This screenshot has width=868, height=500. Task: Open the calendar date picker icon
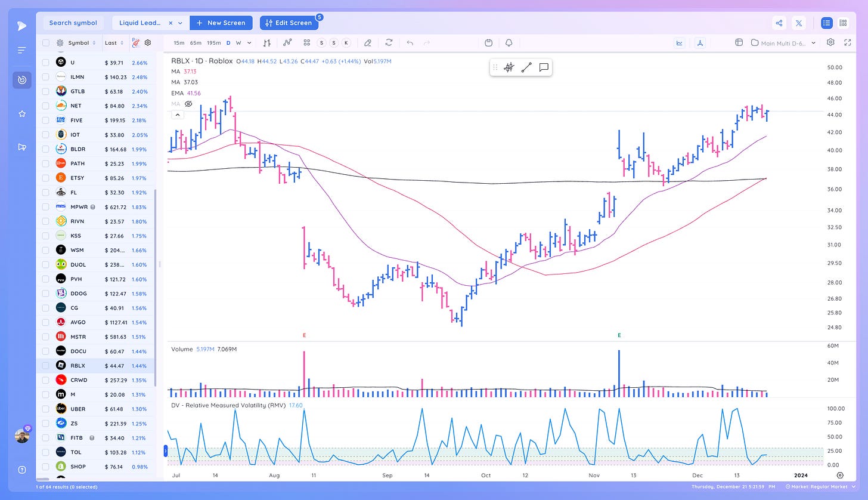point(488,43)
